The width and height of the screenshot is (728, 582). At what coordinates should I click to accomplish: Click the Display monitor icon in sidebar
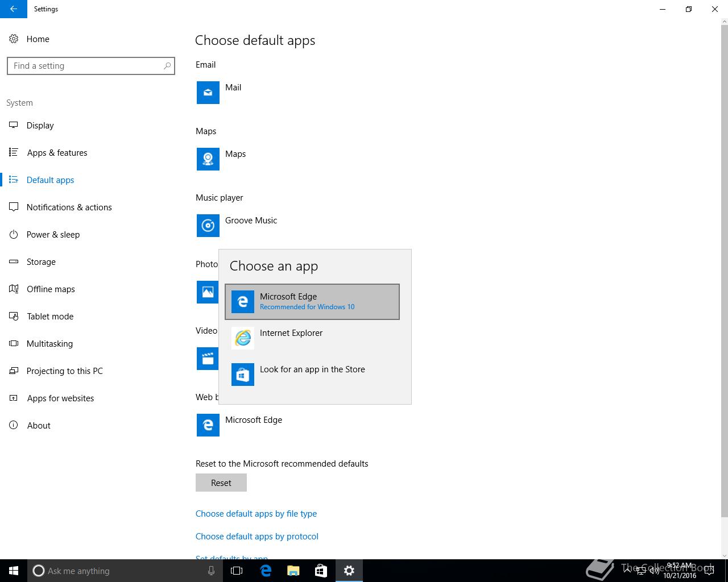click(x=14, y=125)
